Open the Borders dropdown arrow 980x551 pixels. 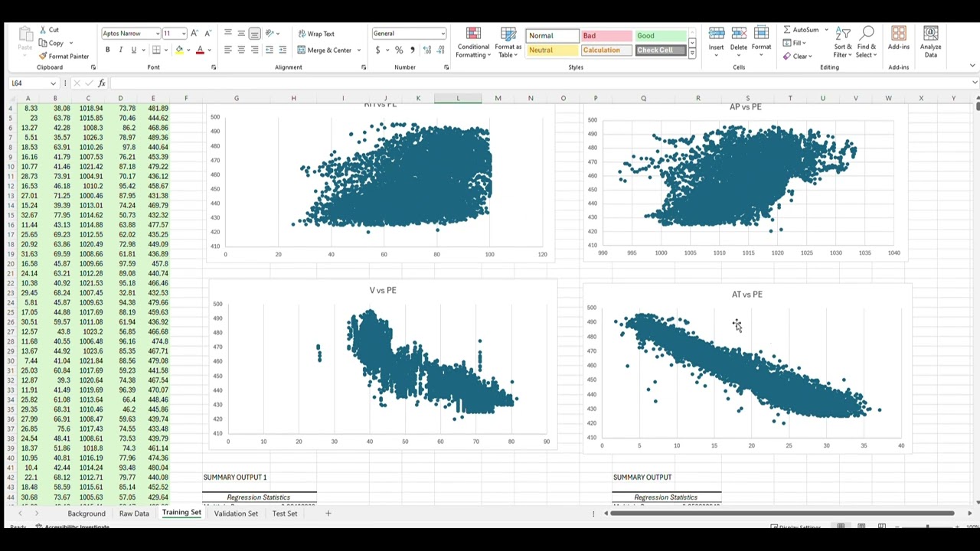[166, 51]
